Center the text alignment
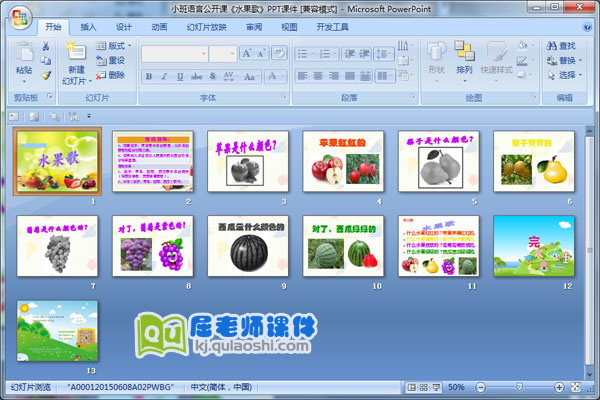 318,76
